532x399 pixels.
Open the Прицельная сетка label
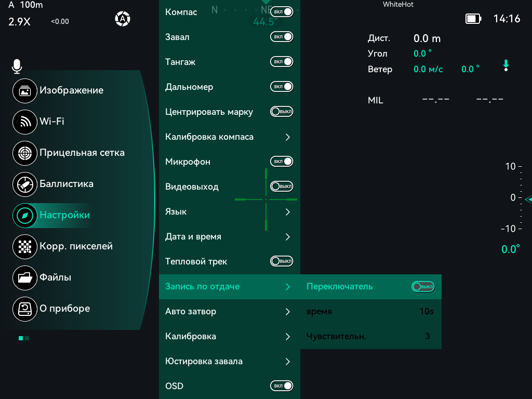pyautogui.click(x=82, y=153)
